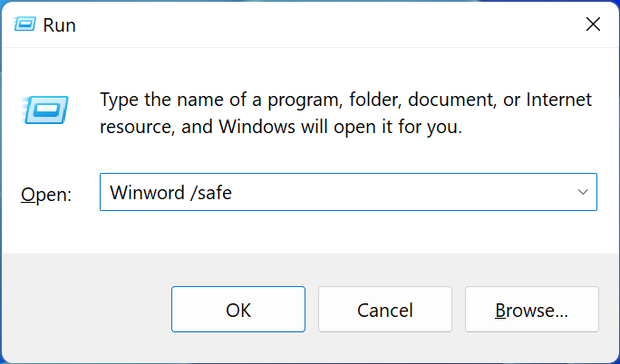This screenshot has width=620, height=364.
Task: Show previous commands via the chevron arrow
Action: click(x=583, y=192)
